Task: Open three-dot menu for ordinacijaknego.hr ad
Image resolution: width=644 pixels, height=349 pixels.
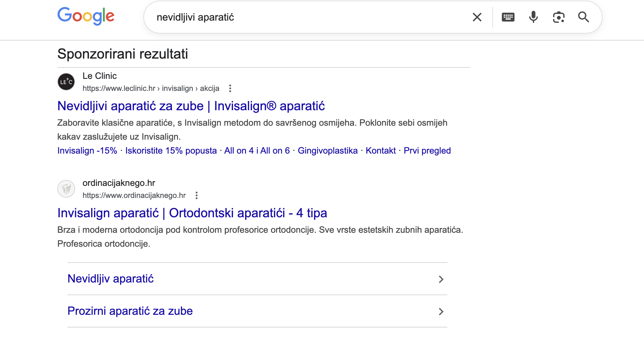Action: point(197,195)
